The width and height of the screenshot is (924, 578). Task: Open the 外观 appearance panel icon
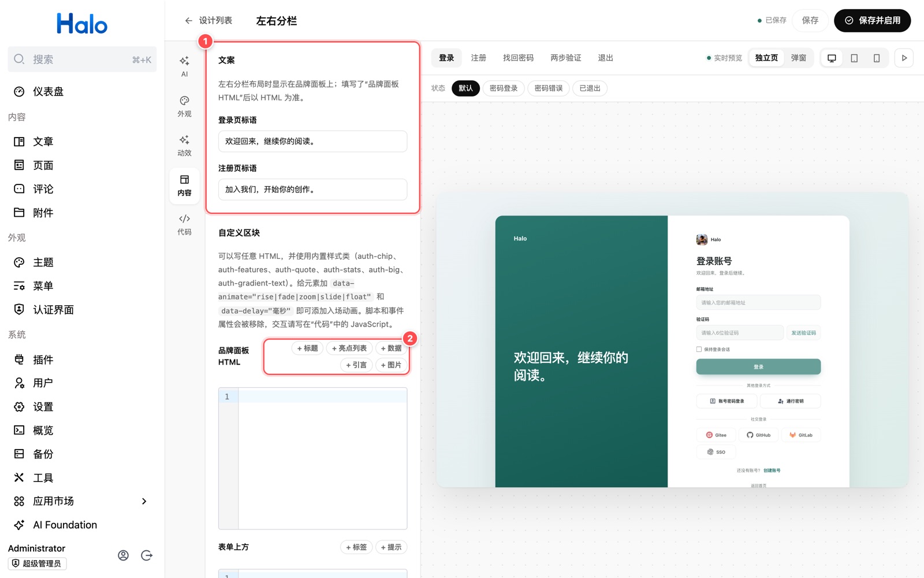184,106
